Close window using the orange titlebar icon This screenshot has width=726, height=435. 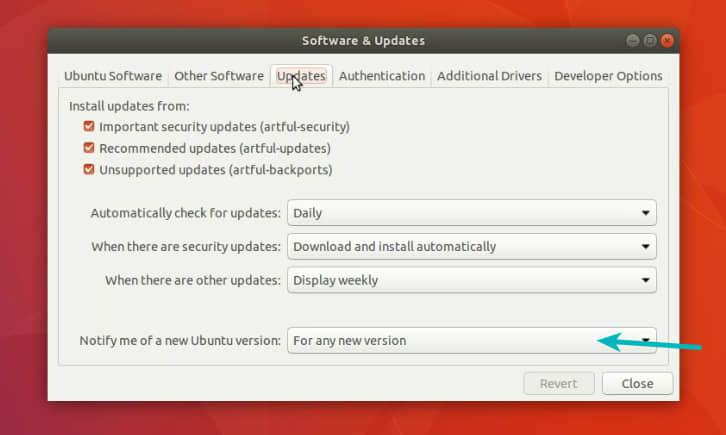(667, 41)
